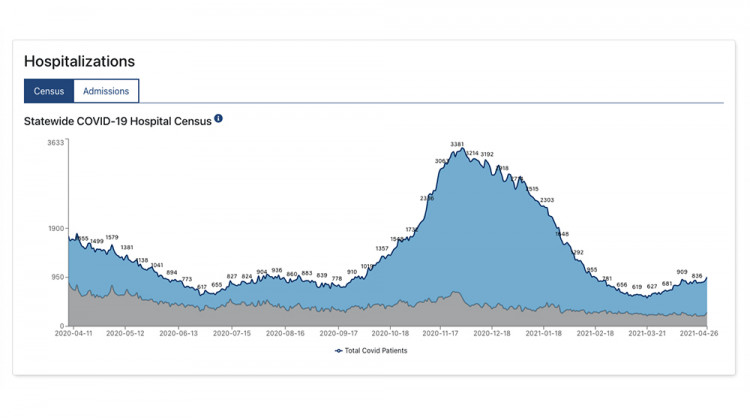The width and height of the screenshot is (750, 420).
Task: Click the info icon beside Hospital Census title
Action: (218, 118)
